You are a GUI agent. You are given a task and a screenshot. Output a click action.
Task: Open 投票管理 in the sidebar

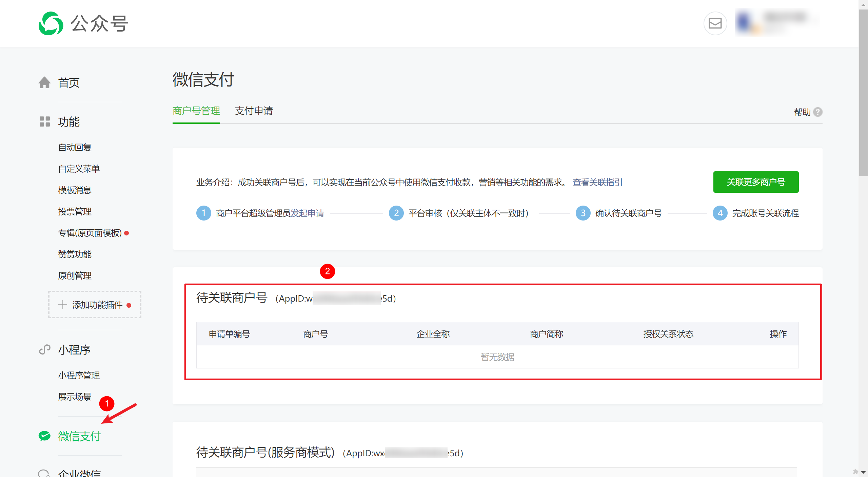(x=75, y=212)
